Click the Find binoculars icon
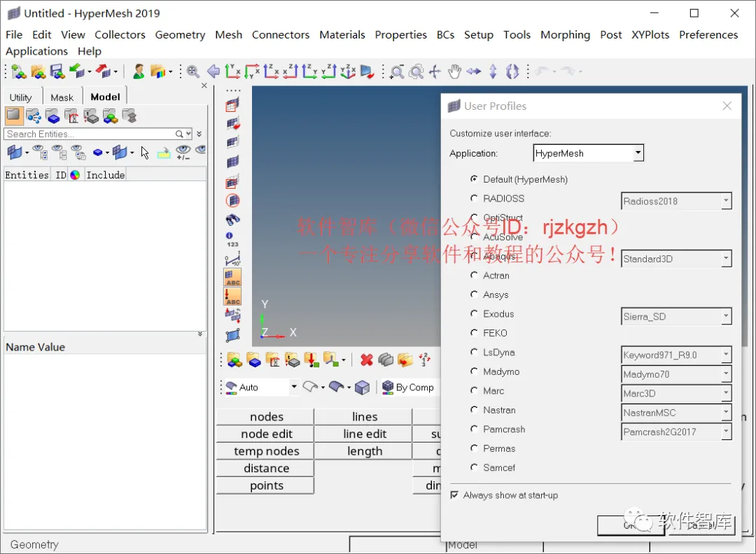 tap(232, 220)
